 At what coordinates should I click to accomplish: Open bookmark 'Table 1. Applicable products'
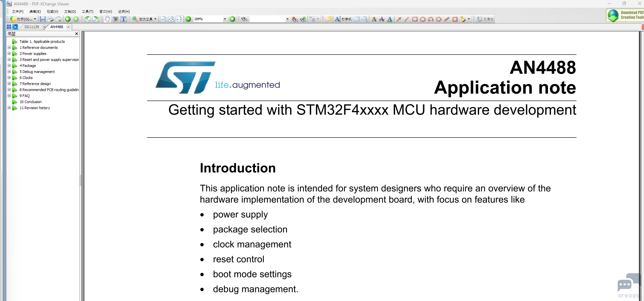coord(42,42)
